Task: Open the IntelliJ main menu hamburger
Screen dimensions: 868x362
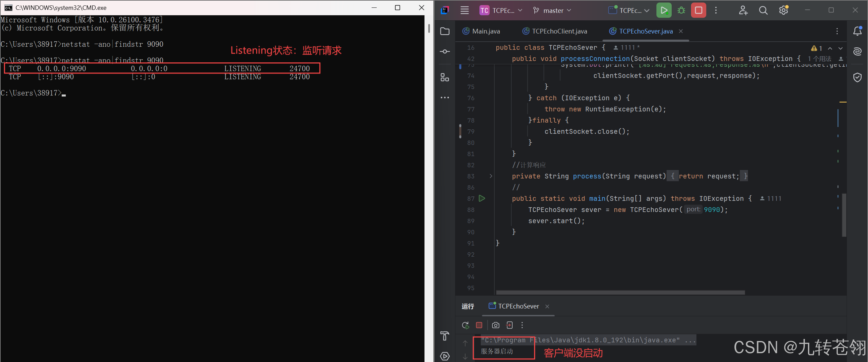Action: coord(465,10)
